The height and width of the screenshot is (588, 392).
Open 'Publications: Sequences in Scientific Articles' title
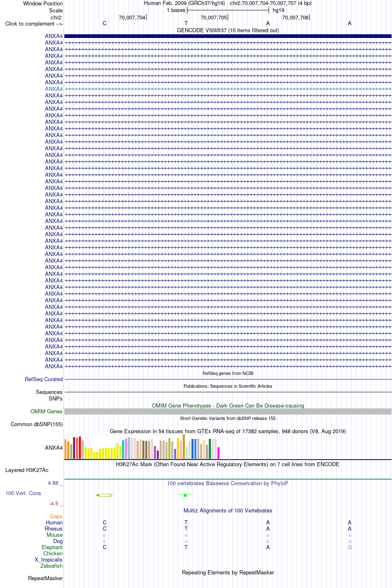(x=228, y=386)
